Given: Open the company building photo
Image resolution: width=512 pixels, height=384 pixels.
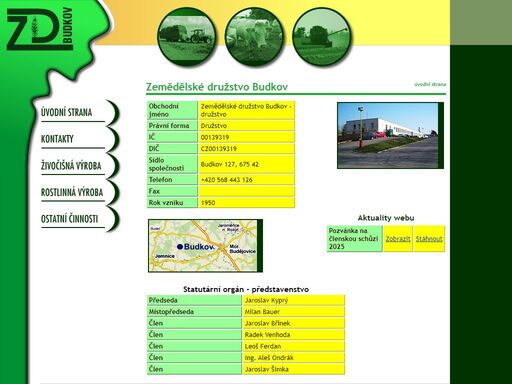Looking at the screenshot, I should tap(390, 135).
